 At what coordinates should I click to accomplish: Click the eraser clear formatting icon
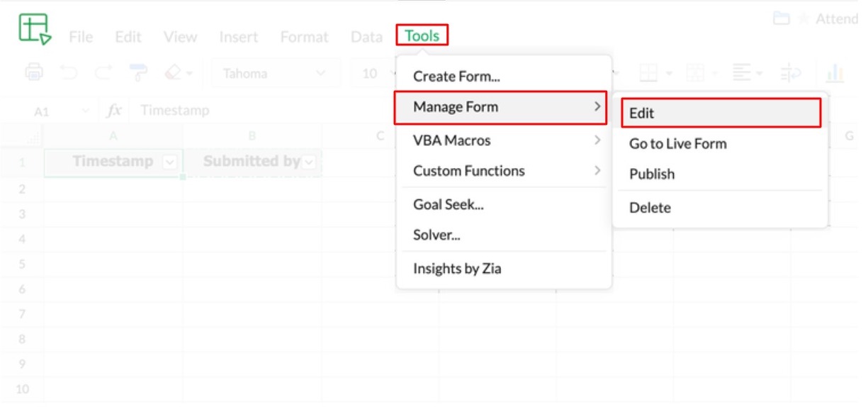click(x=174, y=72)
